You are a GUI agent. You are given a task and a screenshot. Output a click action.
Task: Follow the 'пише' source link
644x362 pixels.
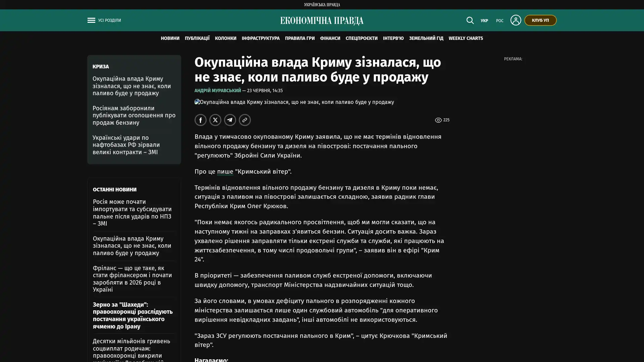[x=225, y=172]
